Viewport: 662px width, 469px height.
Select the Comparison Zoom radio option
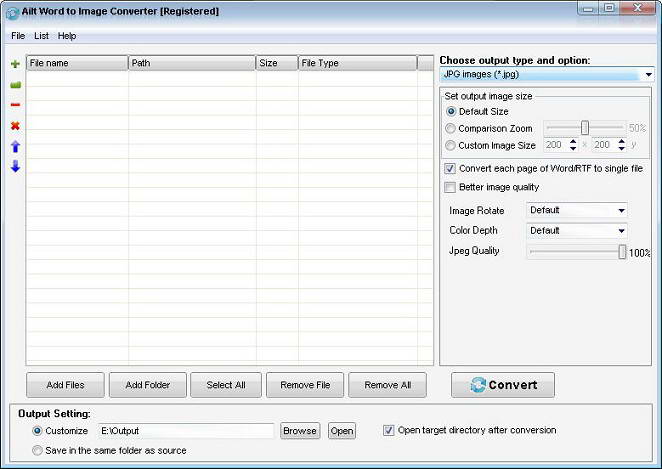(x=451, y=129)
